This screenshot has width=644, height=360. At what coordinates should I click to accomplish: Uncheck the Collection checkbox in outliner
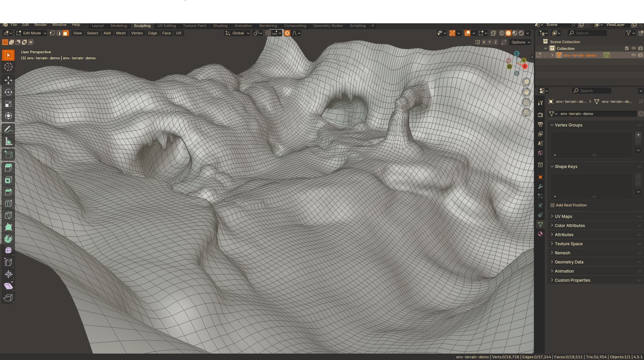pyautogui.click(x=626, y=48)
